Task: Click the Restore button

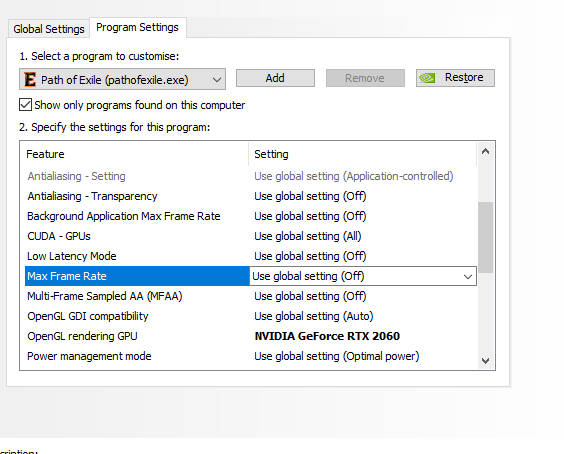Action: [x=455, y=78]
